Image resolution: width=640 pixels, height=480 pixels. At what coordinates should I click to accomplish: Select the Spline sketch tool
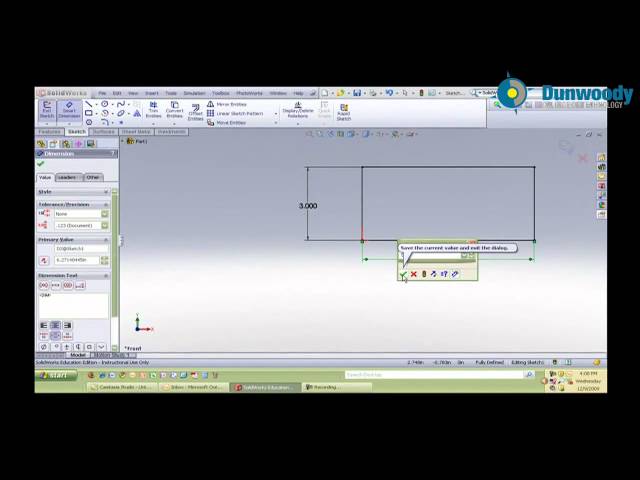tap(121, 104)
